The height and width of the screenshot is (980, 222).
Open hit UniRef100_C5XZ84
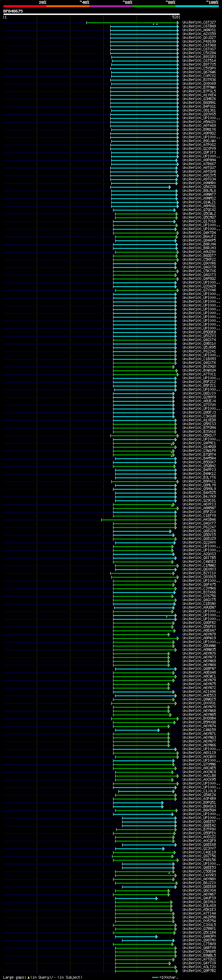coord(199,53)
